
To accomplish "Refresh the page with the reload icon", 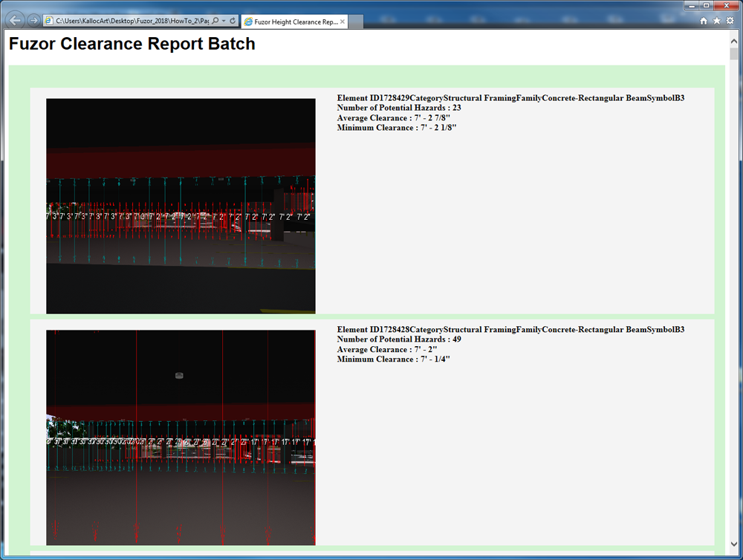I will (x=233, y=21).
